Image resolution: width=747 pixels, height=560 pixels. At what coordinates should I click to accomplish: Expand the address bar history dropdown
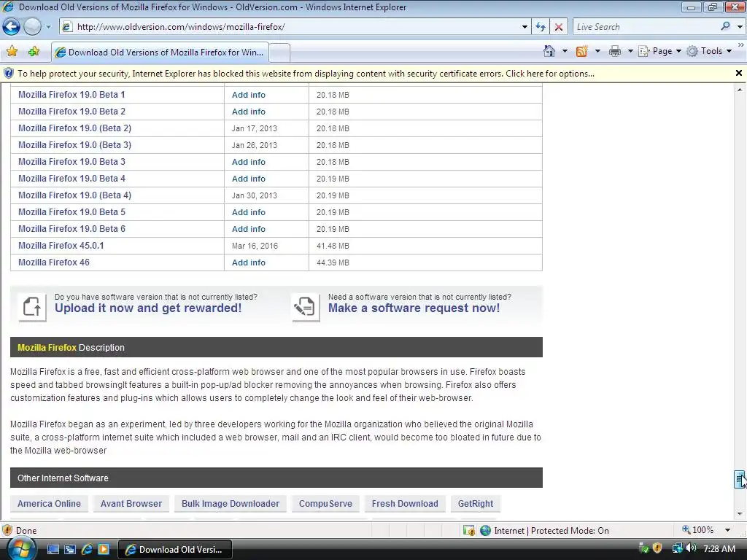tap(525, 27)
